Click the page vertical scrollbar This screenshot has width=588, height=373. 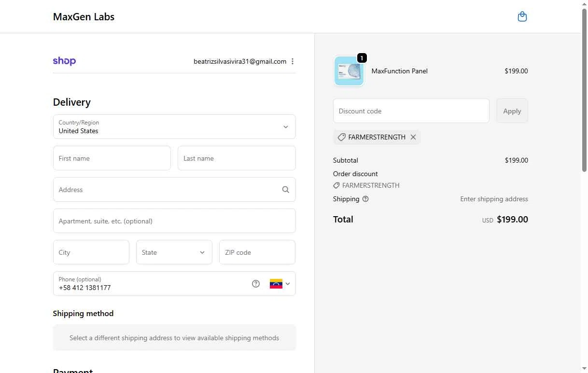coord(584,90)
